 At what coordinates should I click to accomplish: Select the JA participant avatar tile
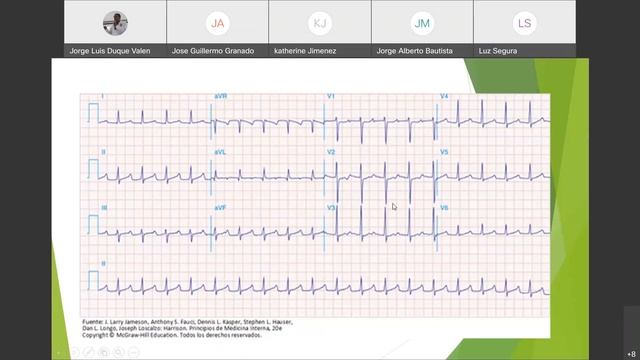[x=218, y=22]
